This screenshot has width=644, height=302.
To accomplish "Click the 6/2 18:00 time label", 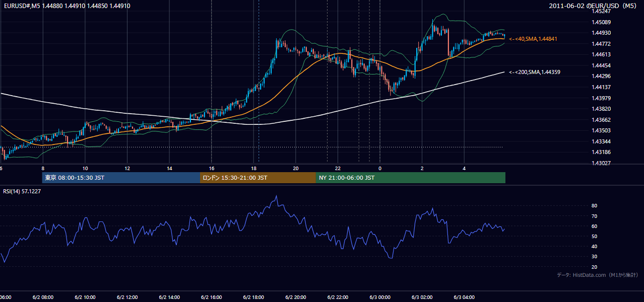I will tap(253, 297).
